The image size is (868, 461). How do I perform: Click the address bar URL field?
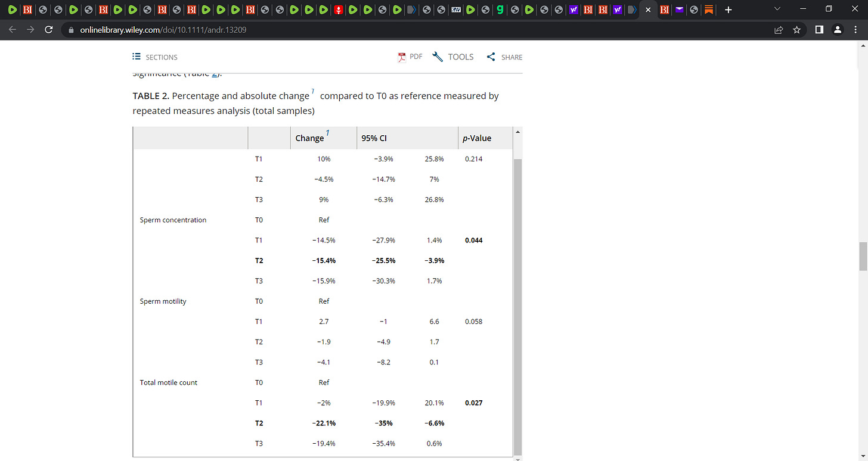click(x=417, y=30)
